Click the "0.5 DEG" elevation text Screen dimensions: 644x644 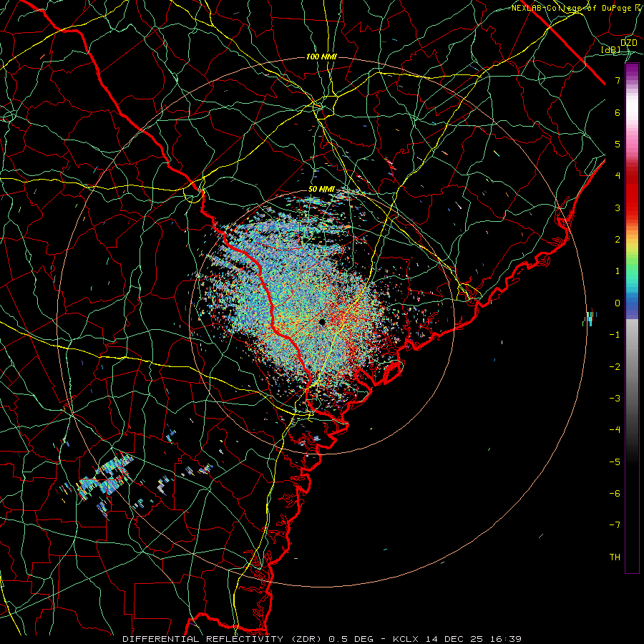(351, 639)
